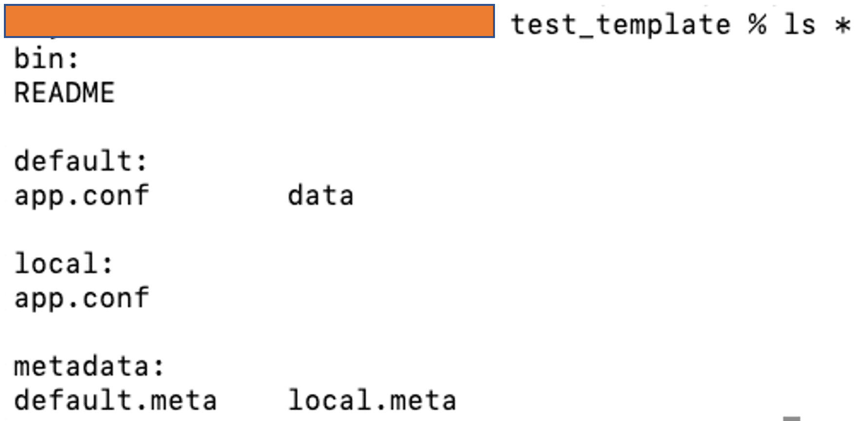Image resolution: width=868 pixels, height=421 pixels.
Task: Select the 'data' entry under default
Action: click(321, 195)
